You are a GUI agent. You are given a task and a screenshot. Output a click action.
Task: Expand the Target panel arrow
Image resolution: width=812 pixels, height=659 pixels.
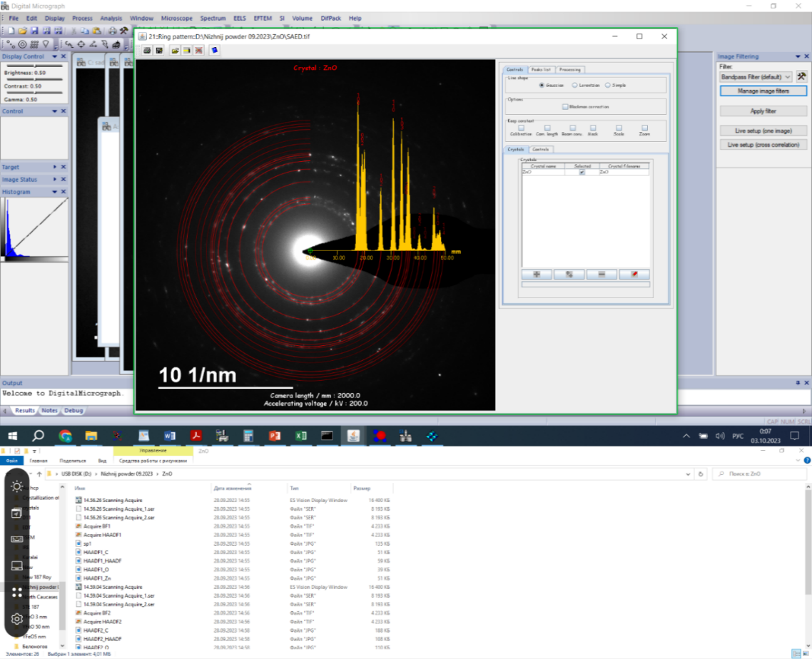coord(54,167)
